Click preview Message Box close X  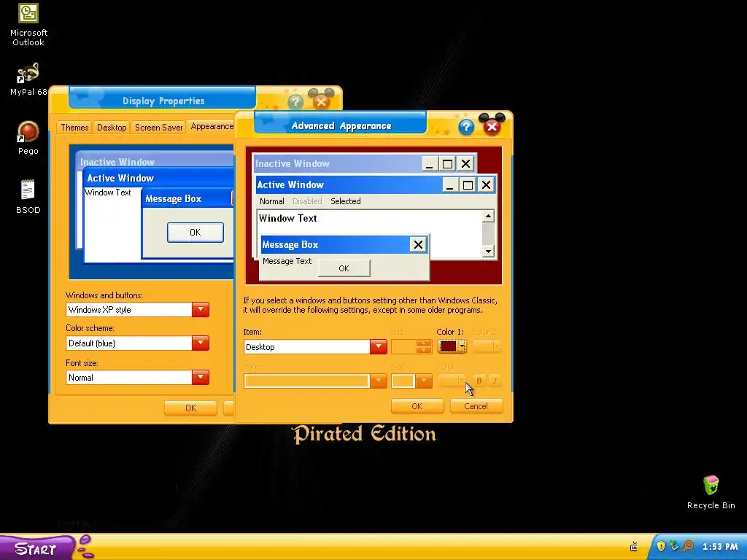[418, 245]
